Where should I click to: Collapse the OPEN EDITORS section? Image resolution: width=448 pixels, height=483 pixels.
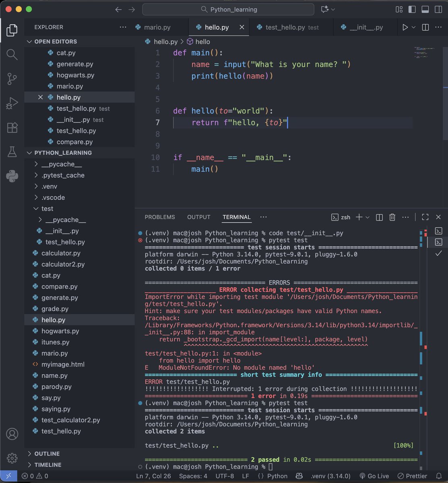[x=29, y=41]
